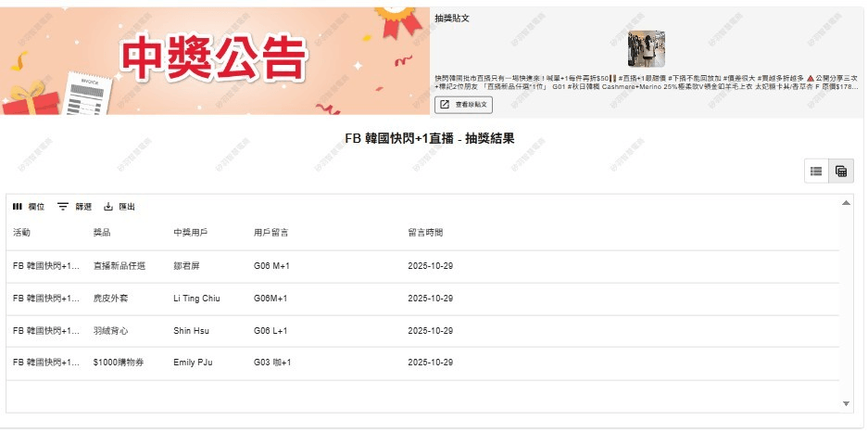Viewport: 868px width, 433px height.
Task: Click 查看原貼文 button
Action: coord(464,105)
